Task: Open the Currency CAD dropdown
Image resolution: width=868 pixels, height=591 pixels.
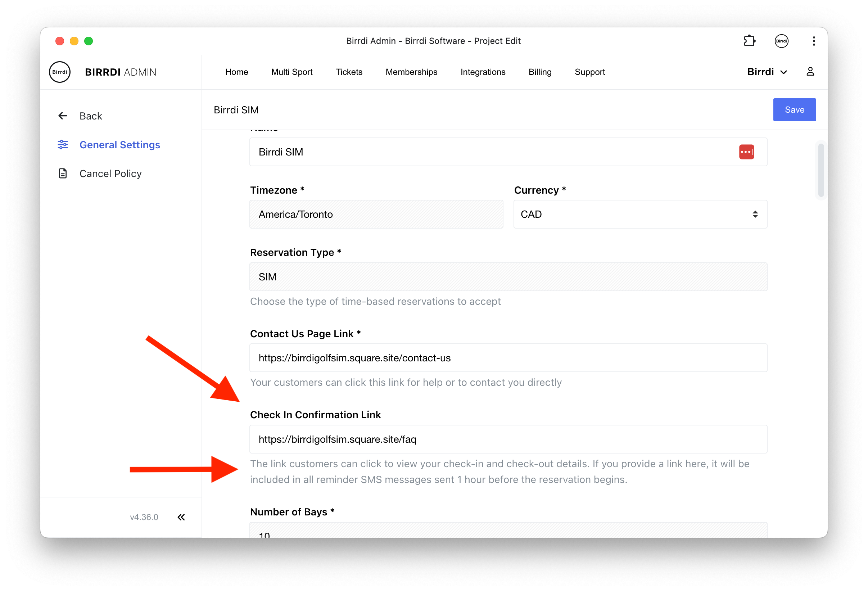Action: [x=640, y=214]
